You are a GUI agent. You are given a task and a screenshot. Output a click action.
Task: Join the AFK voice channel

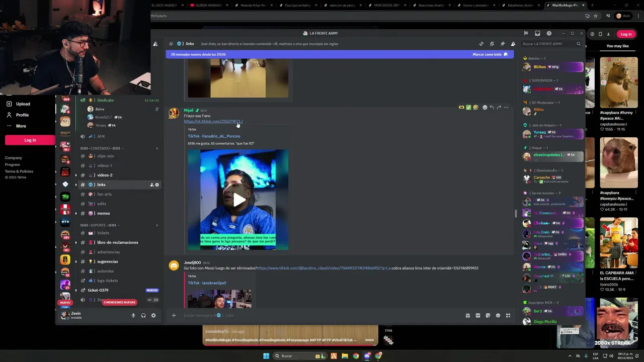tap(119, 136)
